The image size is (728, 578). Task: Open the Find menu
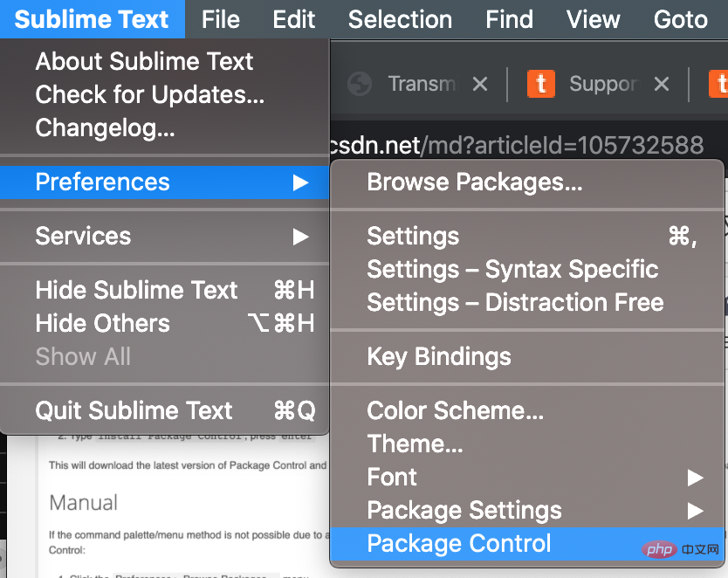[509, 19]
